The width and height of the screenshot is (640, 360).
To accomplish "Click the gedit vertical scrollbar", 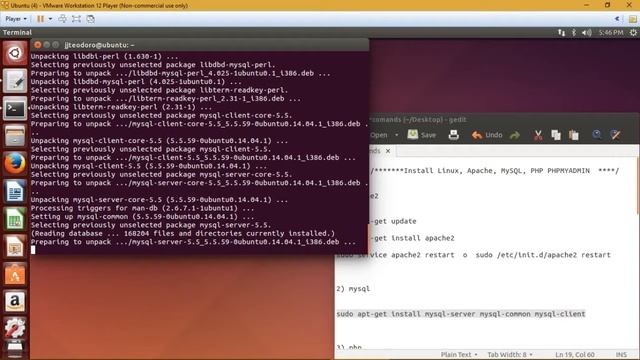I will [638, 186].
